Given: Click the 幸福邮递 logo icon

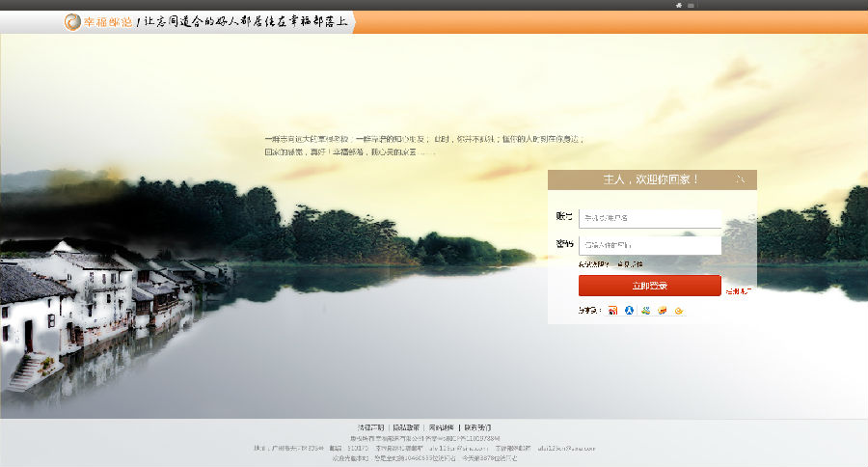Looking at the screenshot, I should point(73,22).
